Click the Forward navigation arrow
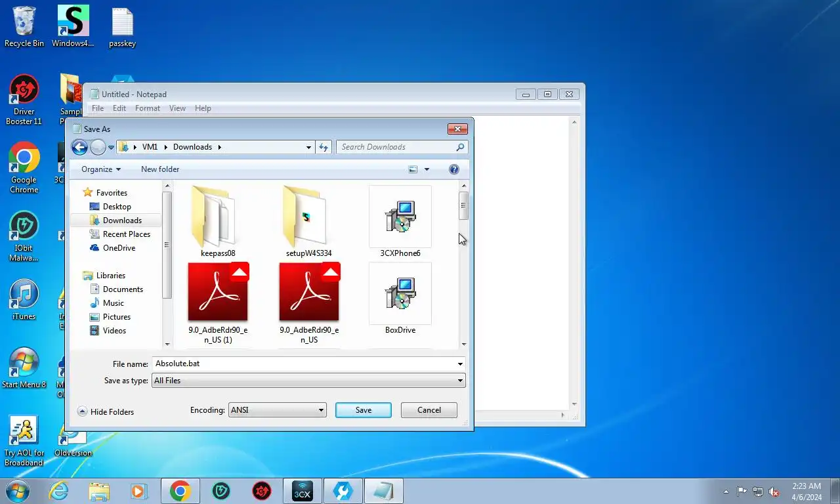 tap(98, 147)
